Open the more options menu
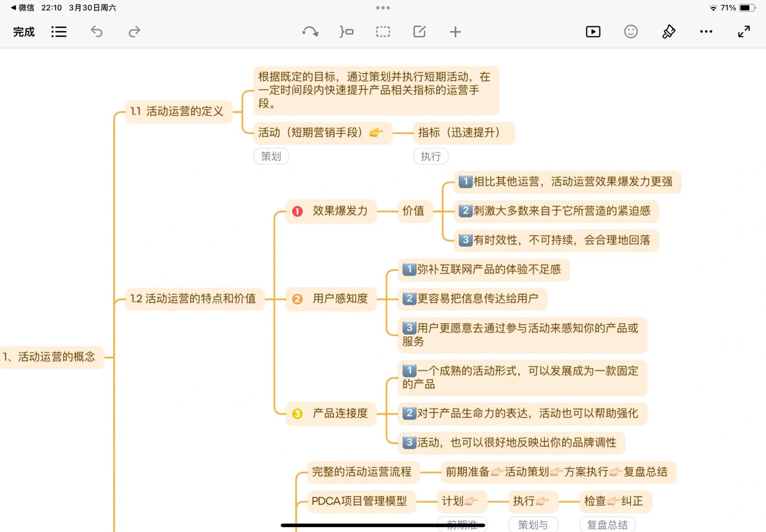Image resolution: width=766 pixels, height=532 pixels. click(x=706, y=32)
